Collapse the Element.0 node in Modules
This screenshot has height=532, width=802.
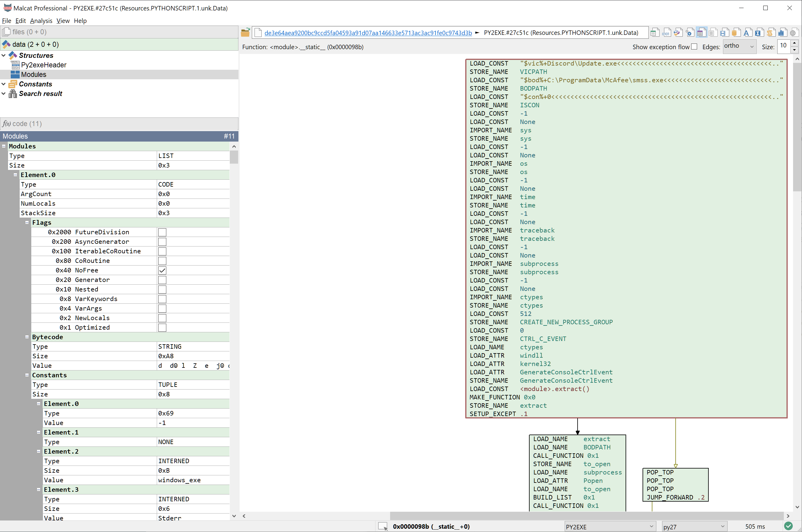pyautogui.click(x=15, y=175)
